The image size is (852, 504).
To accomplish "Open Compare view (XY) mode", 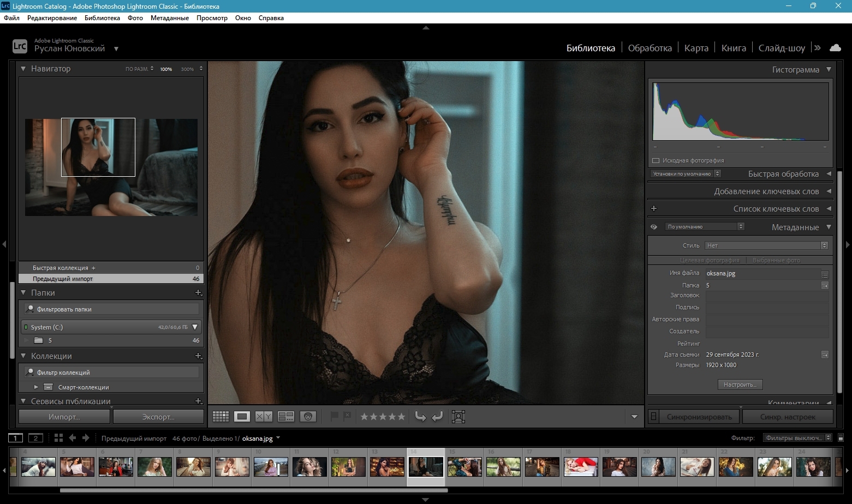I will [264, 417].
